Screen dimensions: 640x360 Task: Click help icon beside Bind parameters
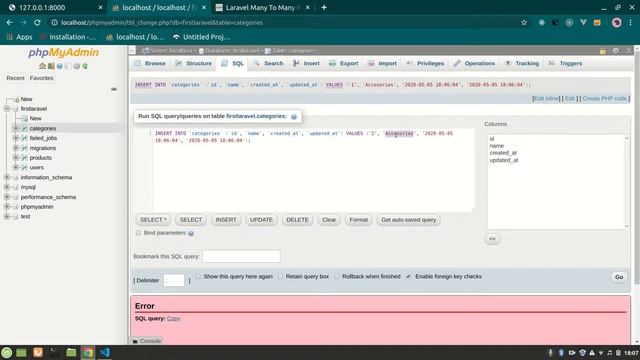point(191,233)
